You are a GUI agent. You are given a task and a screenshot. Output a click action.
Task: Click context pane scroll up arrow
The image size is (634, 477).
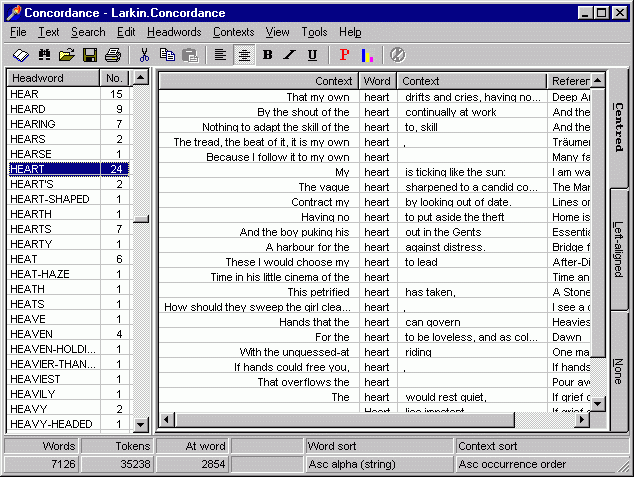coord(598,79)
